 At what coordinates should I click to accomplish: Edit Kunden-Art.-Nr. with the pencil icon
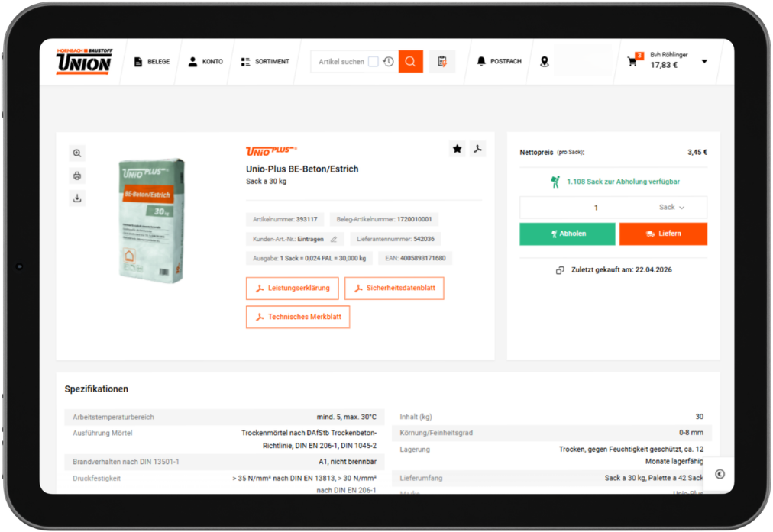point(334,239)
